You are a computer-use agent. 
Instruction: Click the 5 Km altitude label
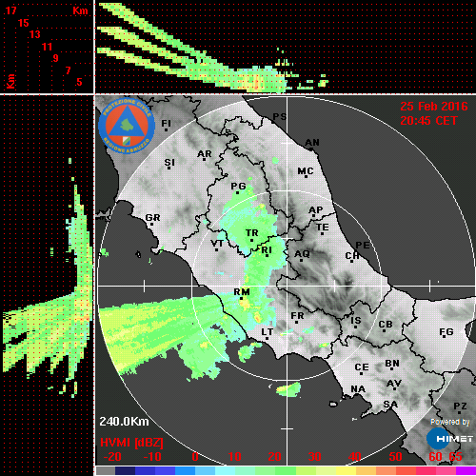click(x=79, y=82)
